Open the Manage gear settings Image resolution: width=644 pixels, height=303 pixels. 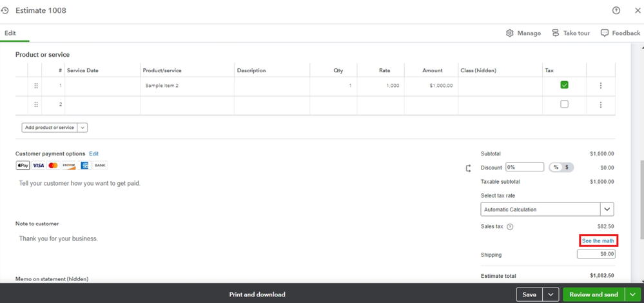click(523, 34)
